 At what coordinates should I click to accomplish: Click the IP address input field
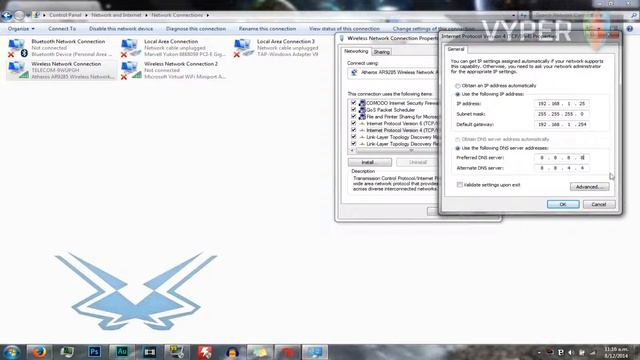point(561,104)
